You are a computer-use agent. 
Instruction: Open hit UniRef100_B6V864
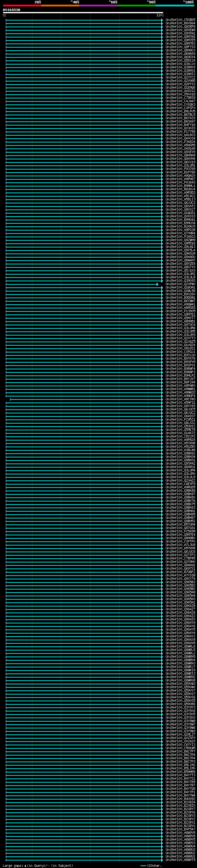click(x=180, y=23)
